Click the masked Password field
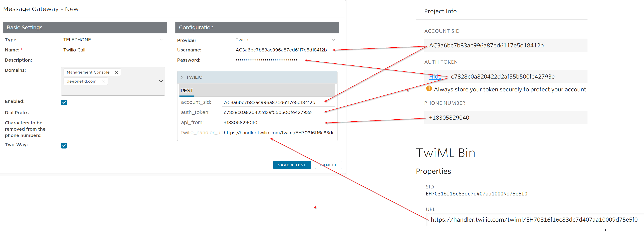This screenshot has height=232, width=644. pyautogui.click(x=285, y=60)
